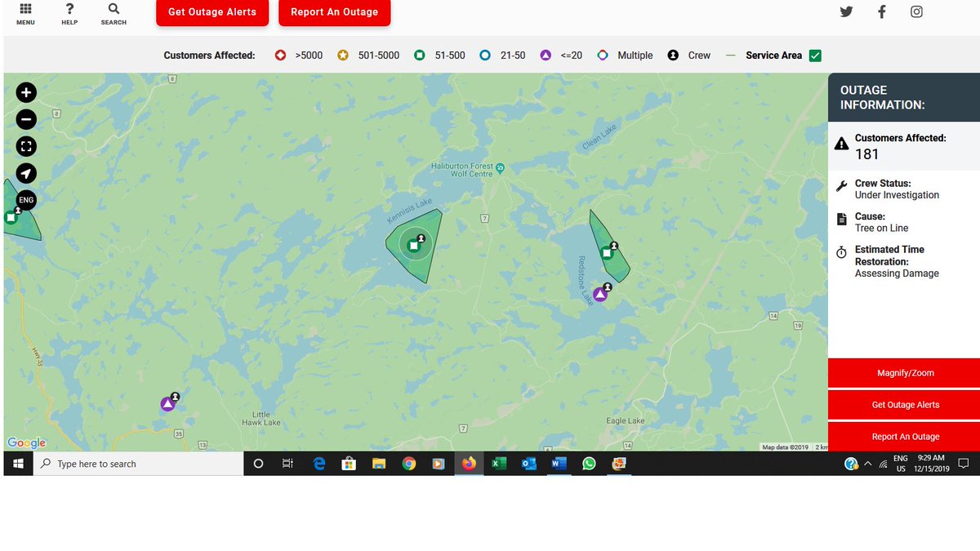Open Excel from the taskbar
Viewport: 980px width, 551px height.
[498, 464]
